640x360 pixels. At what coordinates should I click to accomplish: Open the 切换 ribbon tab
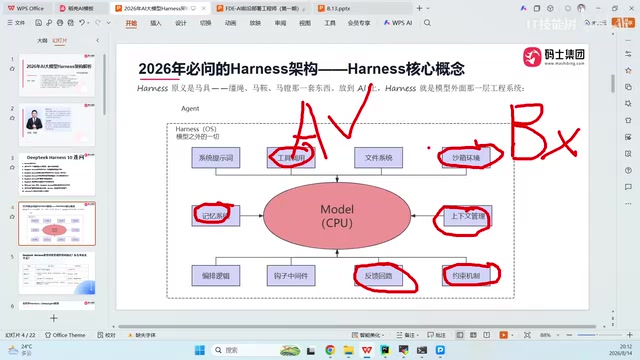(205, 23)
